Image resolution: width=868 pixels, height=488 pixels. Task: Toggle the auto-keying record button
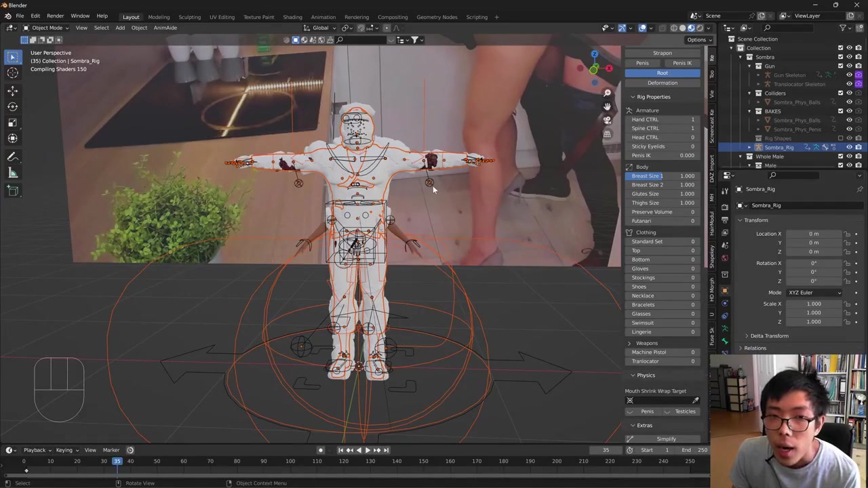[x=321, y=450]
